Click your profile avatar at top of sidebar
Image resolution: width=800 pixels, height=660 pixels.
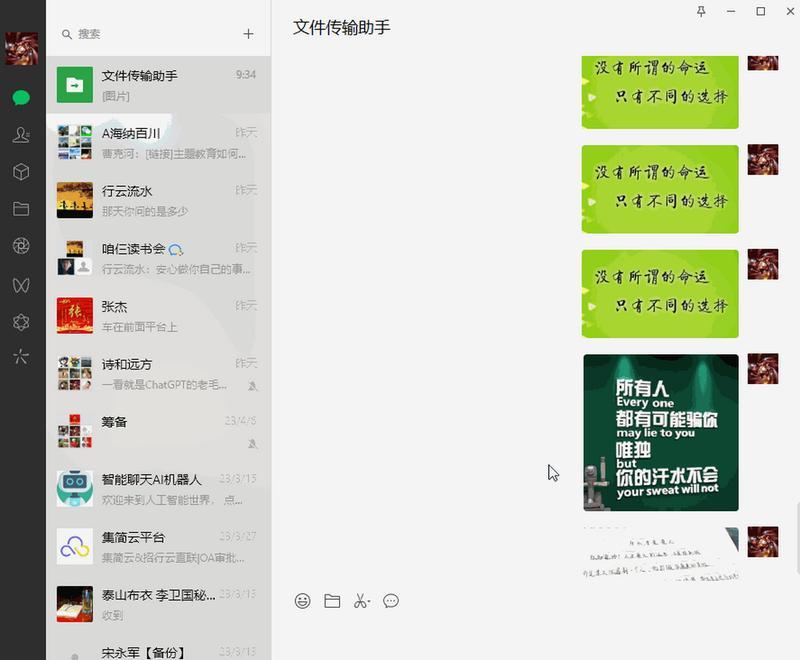(x=21, y=49)
